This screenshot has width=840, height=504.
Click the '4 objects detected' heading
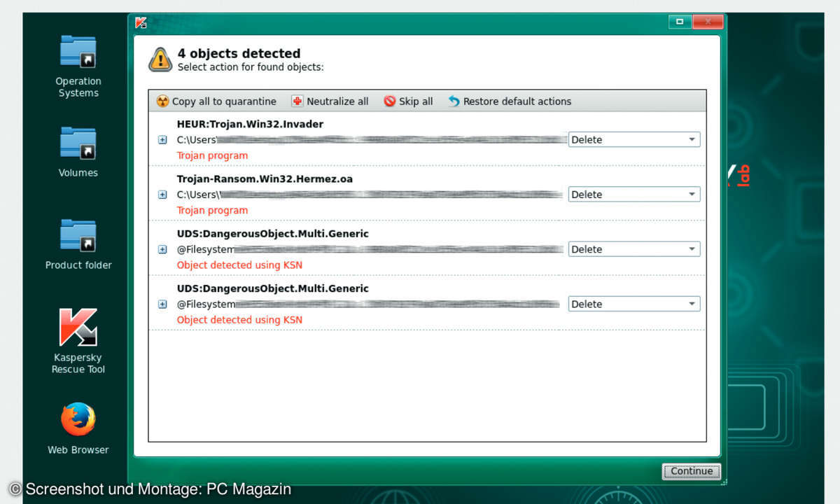coord(239,53)
